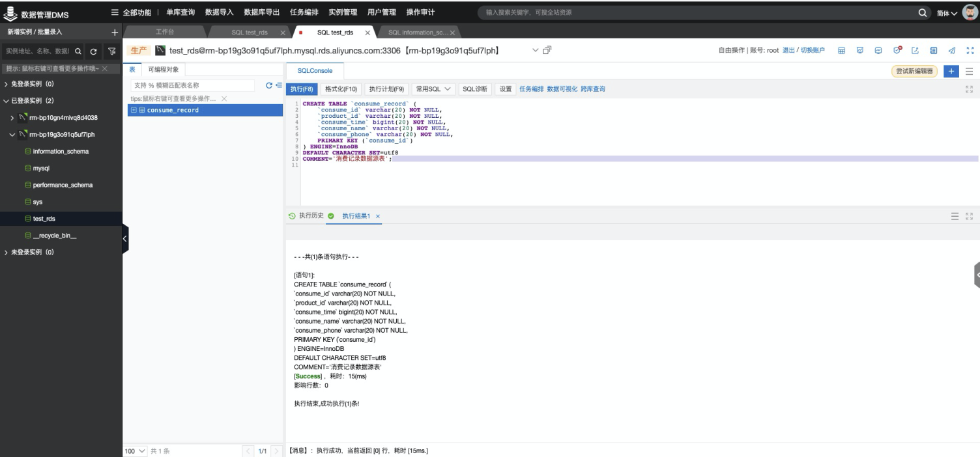
Task: Click the document list icon in the header toolbar
Action: (x=933, y=50)
